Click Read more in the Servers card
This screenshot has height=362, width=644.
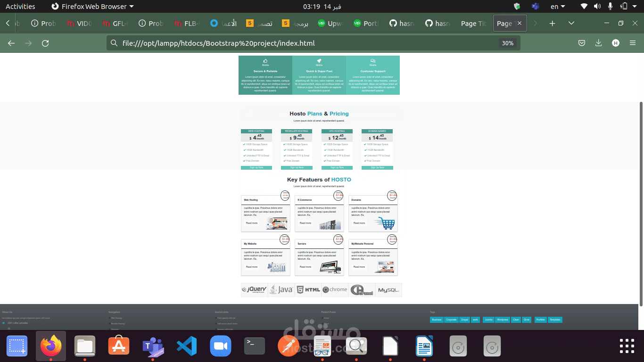pyautogui.click(x=305, y=267)
